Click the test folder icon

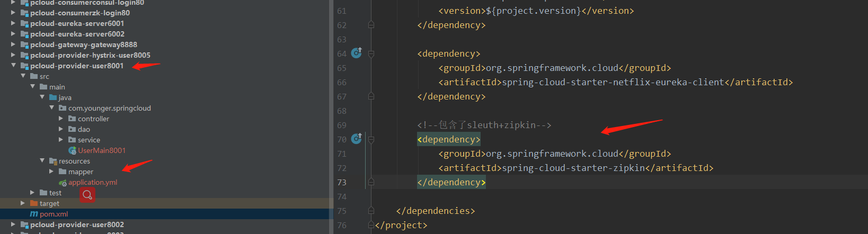[43, 193]
